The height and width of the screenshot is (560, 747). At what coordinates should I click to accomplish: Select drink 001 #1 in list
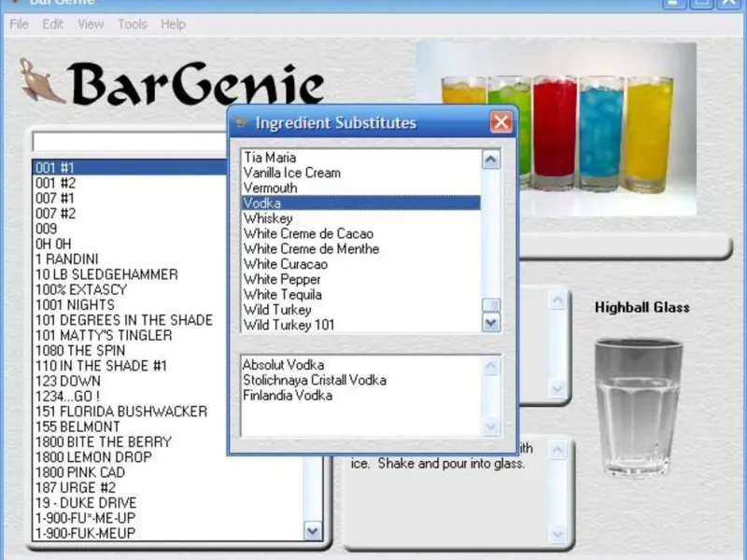click(130, 168)
